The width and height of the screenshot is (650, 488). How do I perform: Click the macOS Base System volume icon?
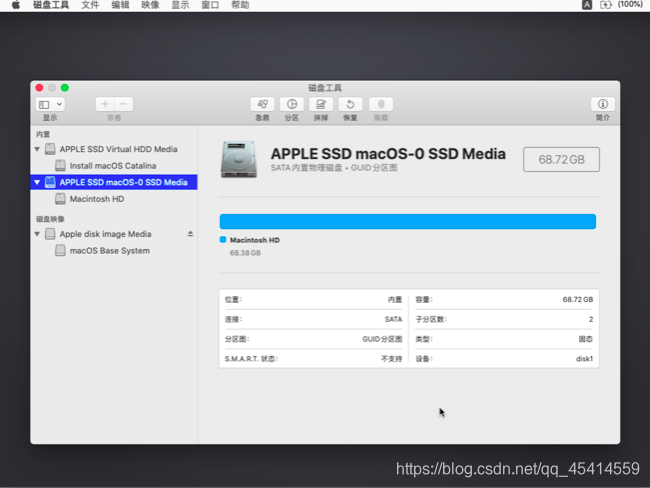[60, 250]
